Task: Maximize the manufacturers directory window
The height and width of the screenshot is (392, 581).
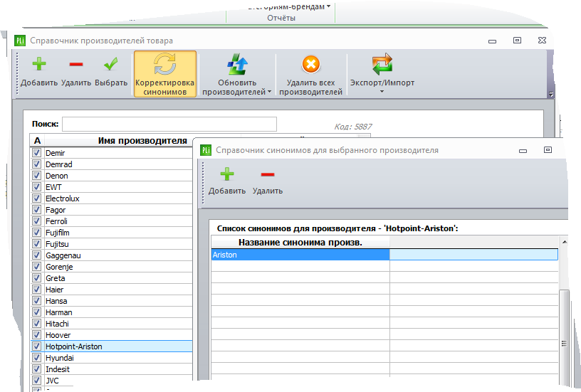Action: click(517, 41)
